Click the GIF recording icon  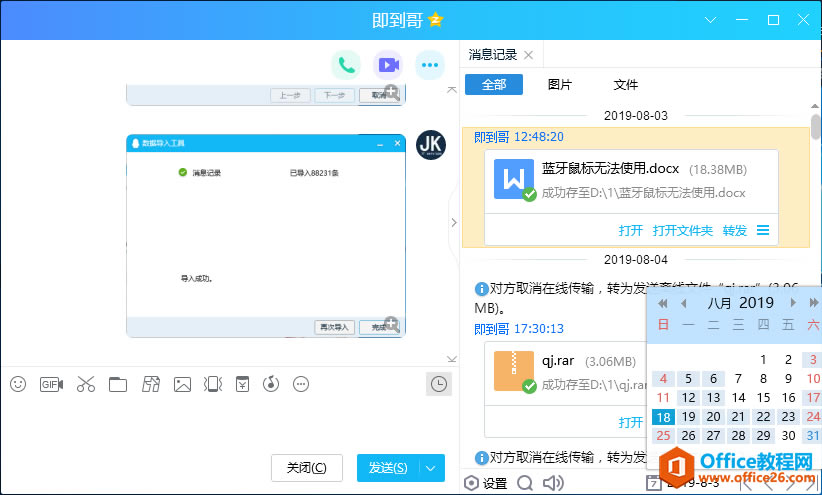tap(51, 384)
